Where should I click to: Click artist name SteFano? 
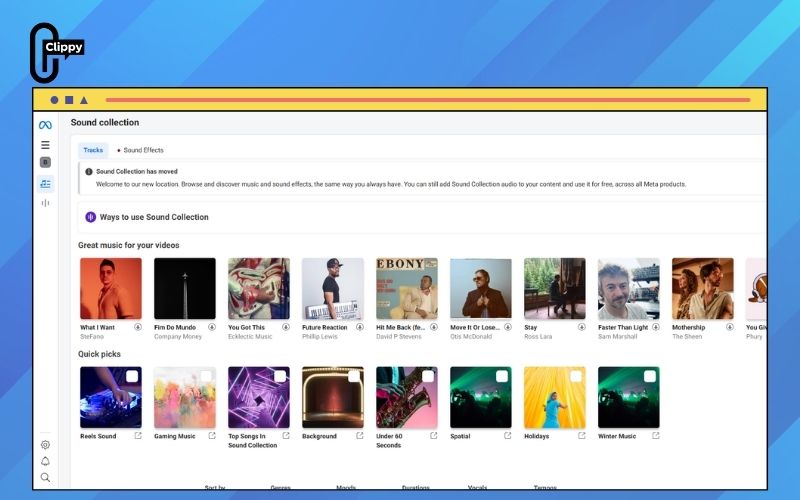(x=92, y=337)
